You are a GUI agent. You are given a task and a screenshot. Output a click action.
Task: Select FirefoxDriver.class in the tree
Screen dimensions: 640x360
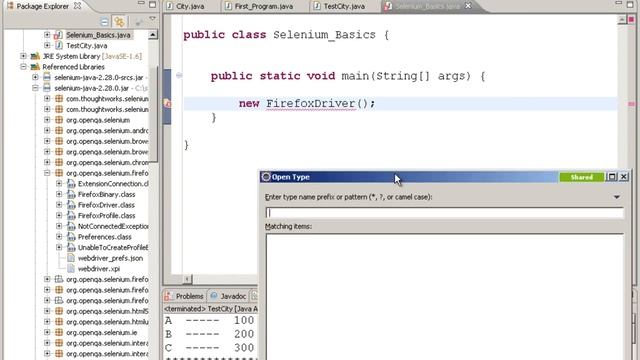(106, 205)
